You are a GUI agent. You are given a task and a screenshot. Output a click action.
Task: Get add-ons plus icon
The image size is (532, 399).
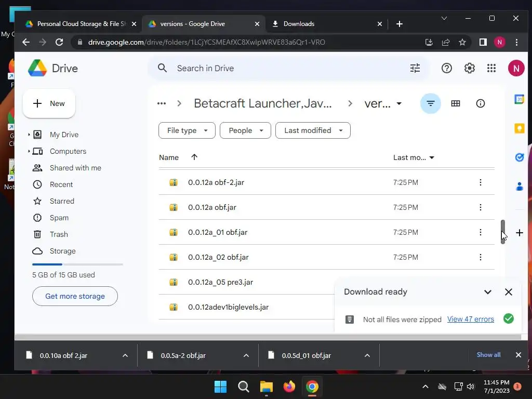coord(519,233)
